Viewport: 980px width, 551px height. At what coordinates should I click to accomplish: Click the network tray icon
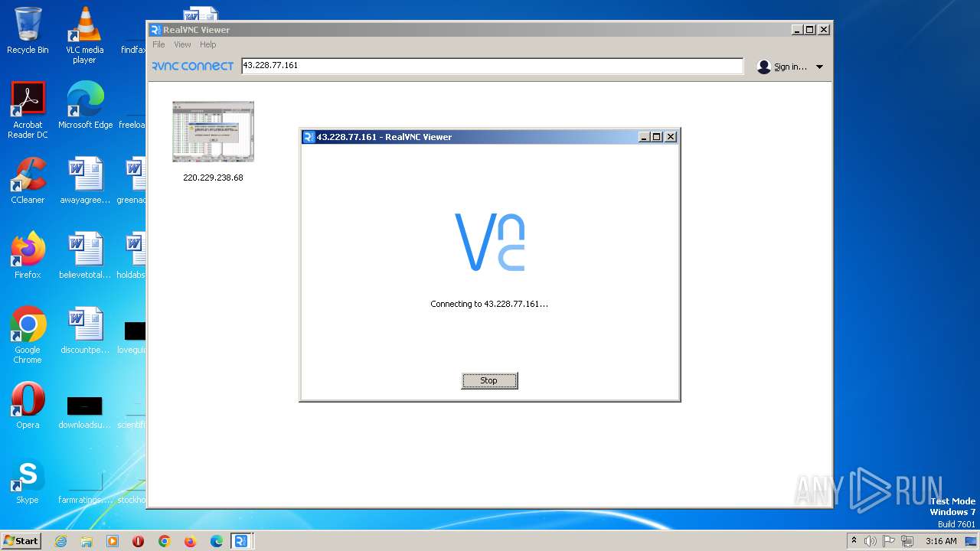point(908,541)
